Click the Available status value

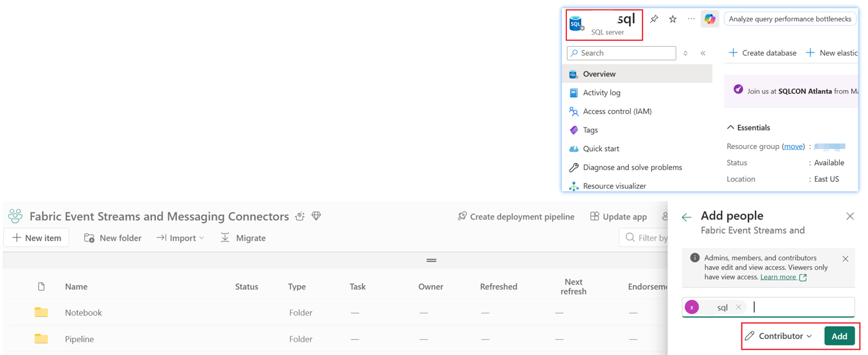point(829,163)
